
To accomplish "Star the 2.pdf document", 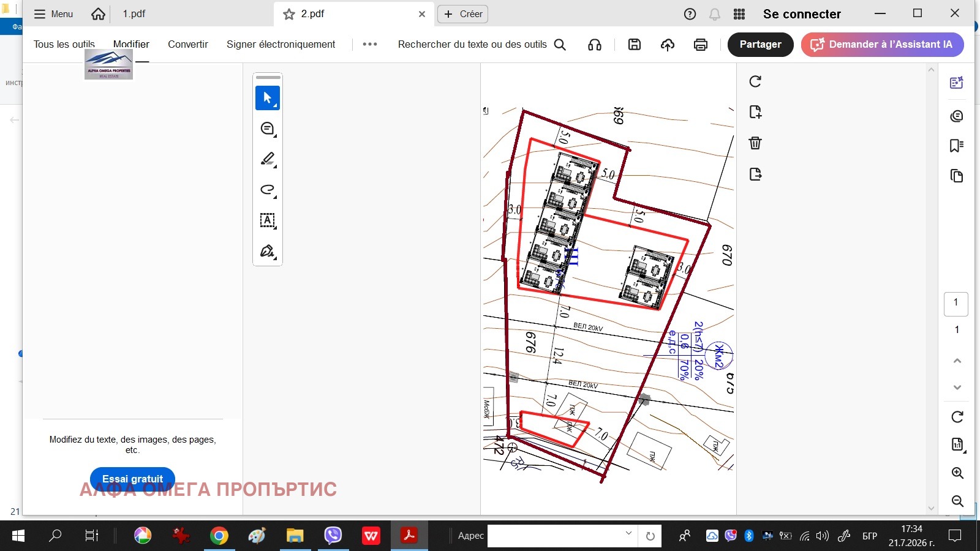I will [289, 14].
